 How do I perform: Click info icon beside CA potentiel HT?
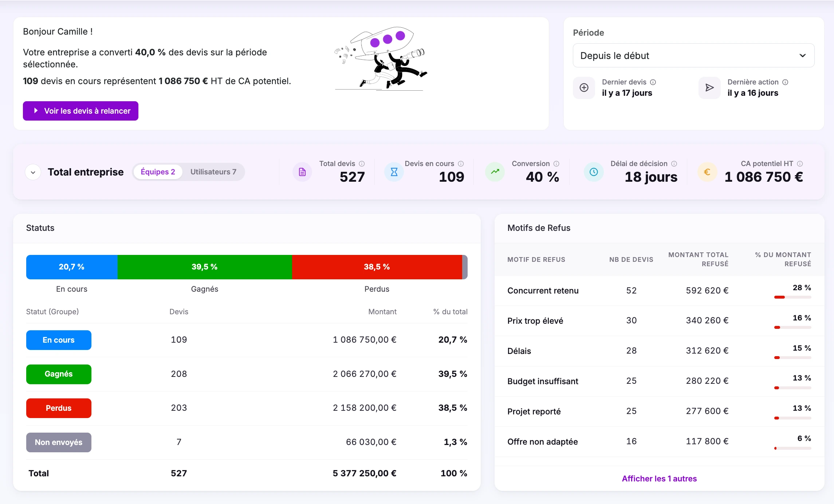click(800, 164)
